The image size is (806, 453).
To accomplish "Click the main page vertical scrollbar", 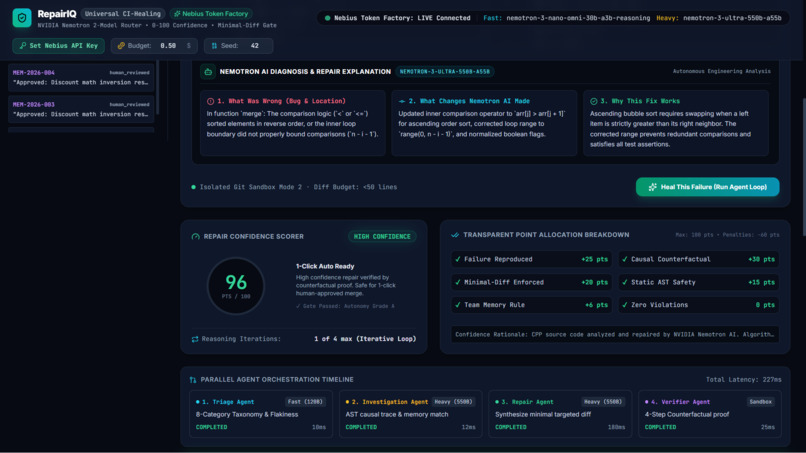I will tap(803, 167).
